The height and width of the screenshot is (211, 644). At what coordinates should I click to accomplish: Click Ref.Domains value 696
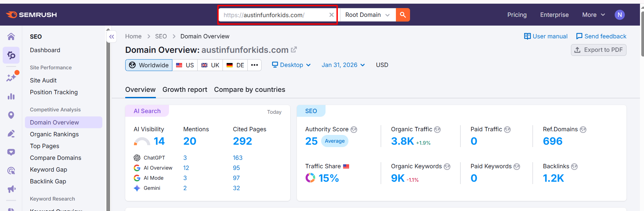point(552,141)
